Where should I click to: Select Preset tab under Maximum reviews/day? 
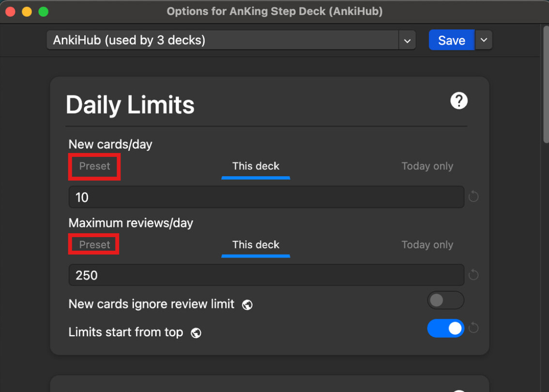coord(94,245)
